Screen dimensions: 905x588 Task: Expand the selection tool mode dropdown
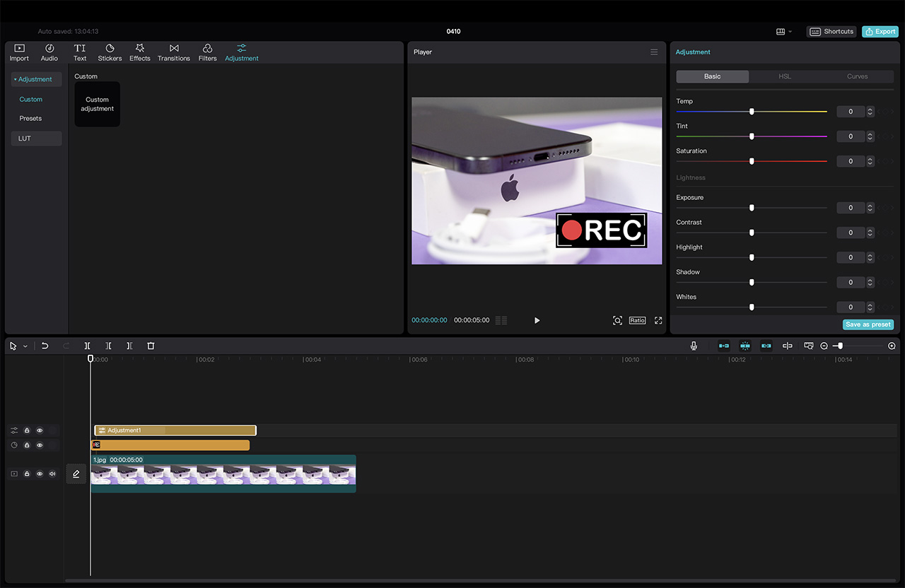(25, 346)
